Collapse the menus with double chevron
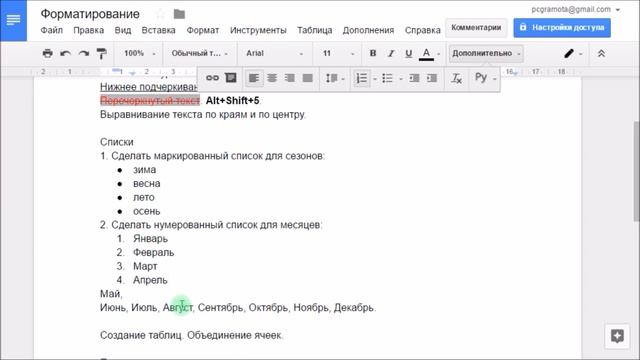This screenshot has width=640, height=360. [601, 53]
